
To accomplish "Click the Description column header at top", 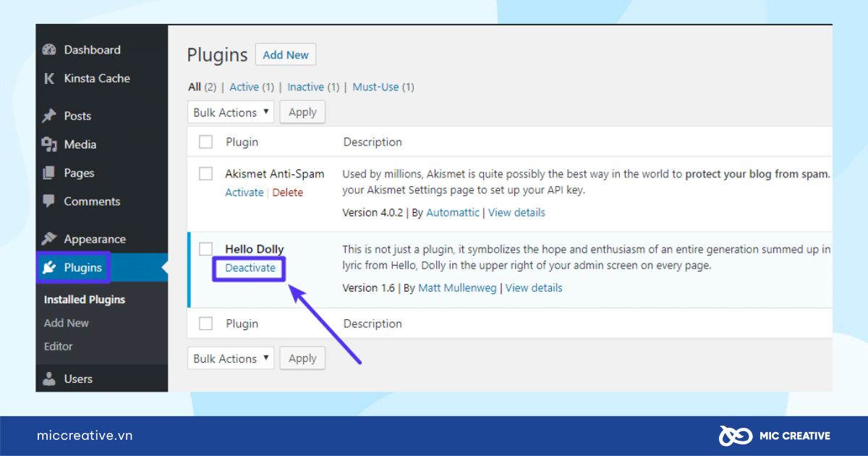I will [373, 142].
